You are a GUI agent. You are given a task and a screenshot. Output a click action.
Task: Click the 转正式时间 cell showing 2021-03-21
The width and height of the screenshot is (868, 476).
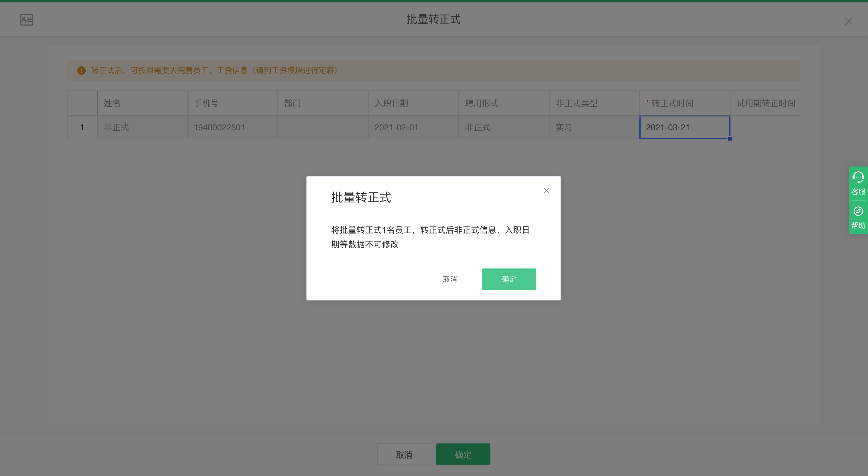(x=685, y=127)
